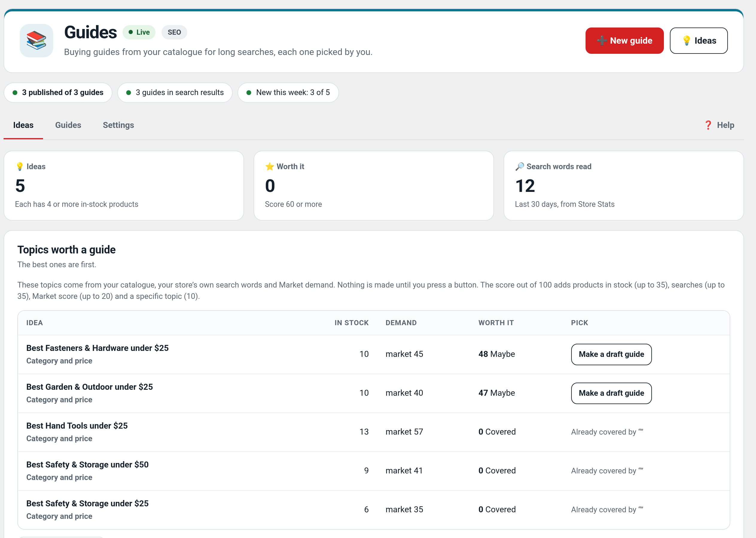The image size is (756, 538).
Task: Click the 'Topics worth a guide' heading
Action: tap(66, 250)
